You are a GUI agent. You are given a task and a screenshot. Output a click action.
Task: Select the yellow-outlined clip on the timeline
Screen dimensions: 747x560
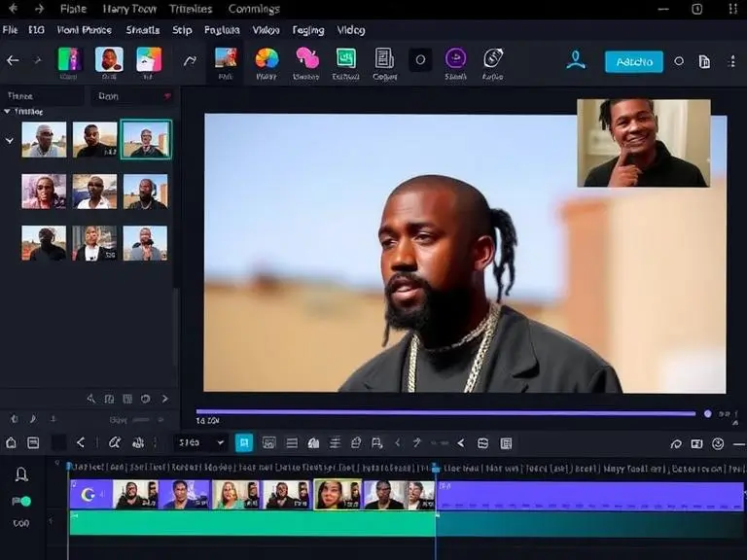[x=338, y=495]
